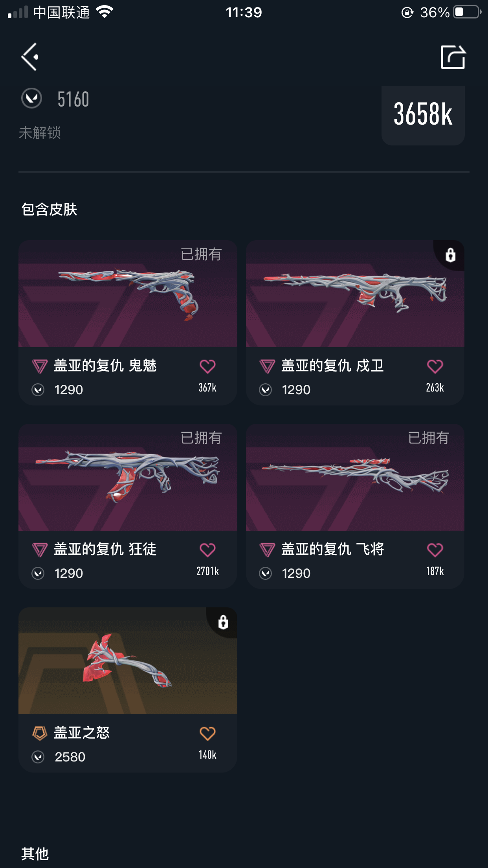Click the VP currency icon beside 5160

pyautogui.click(x=31, y=98)
